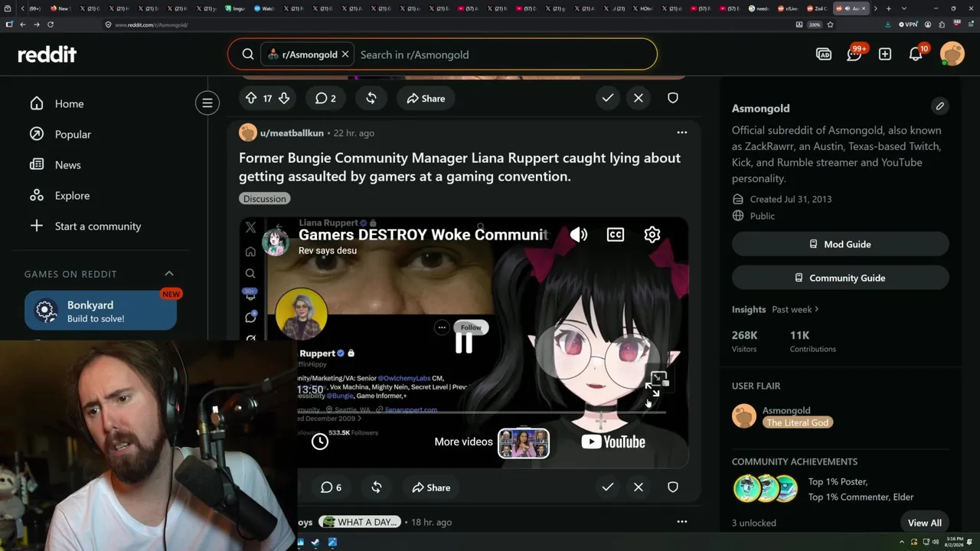The height and width of the screenshot is (551, 980).
Task: Click the reddit logo in the header
Action: pos(47,54)
